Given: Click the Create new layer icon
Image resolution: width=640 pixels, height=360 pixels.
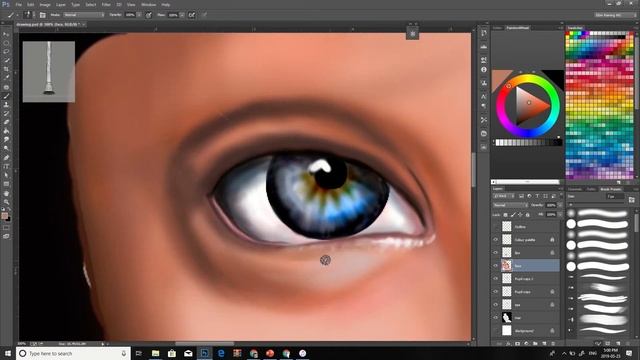Looking at the screenshot, I should (x=544, y=344).
